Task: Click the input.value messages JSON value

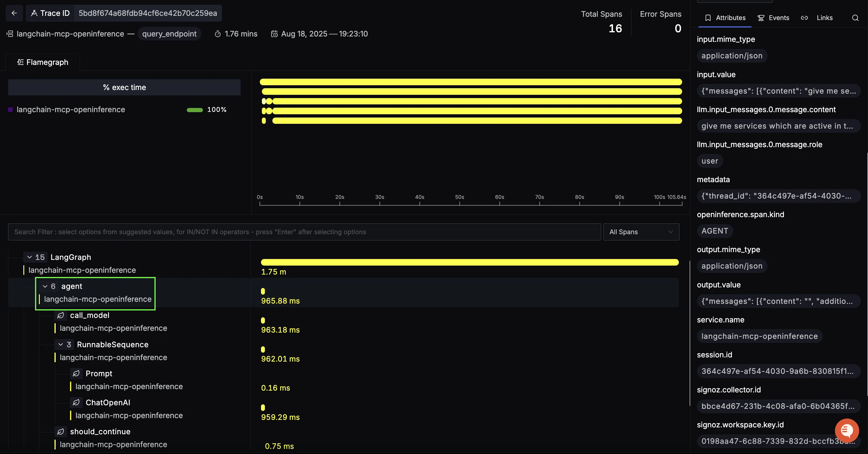Action: click(x=779, y=91)
